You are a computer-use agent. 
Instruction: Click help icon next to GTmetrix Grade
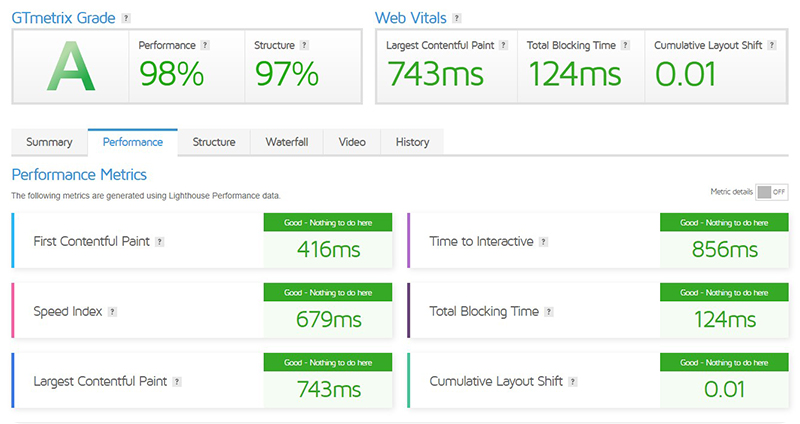126,18
